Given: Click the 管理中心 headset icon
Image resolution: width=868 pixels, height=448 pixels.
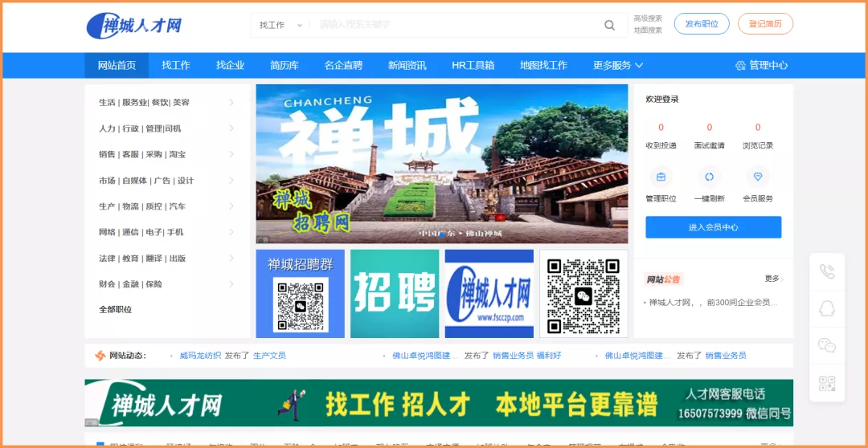Looking at the screenshot, I should (740, 65).
